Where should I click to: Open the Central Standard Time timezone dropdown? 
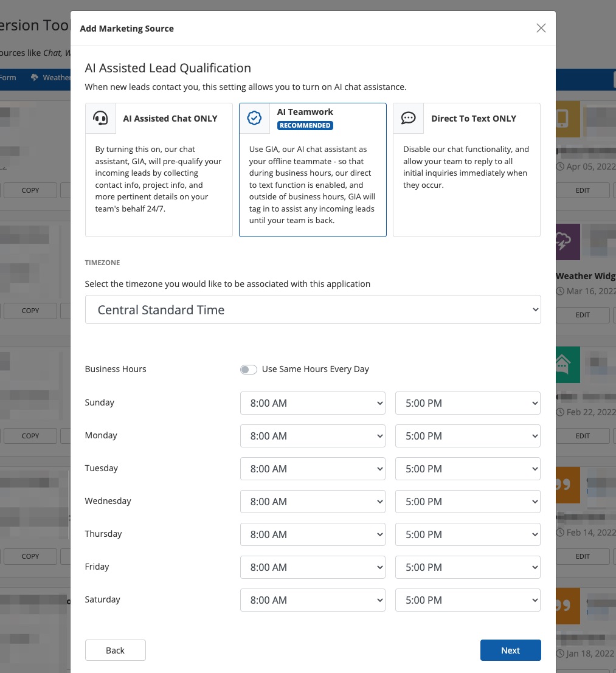(x=313, y=310)
